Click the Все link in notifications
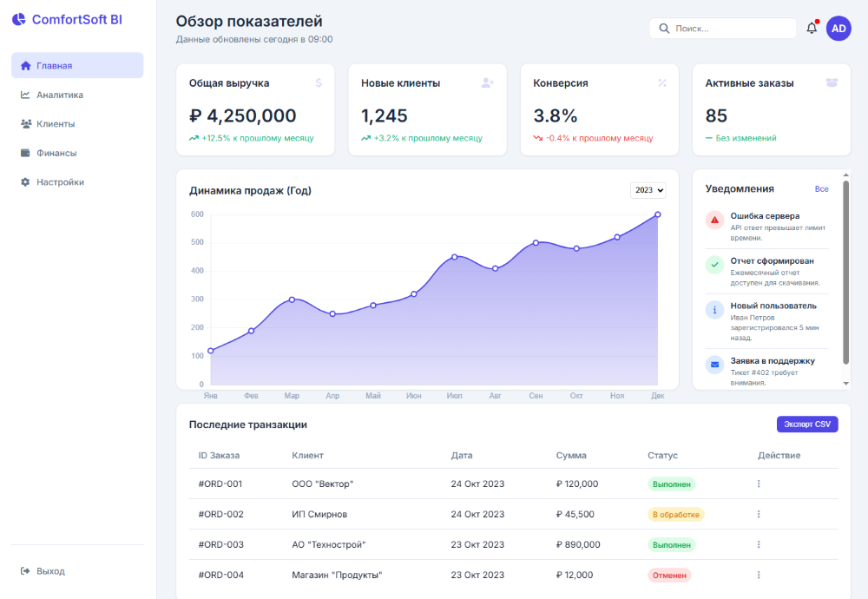The image size is (868, 599). click(x=821, y=188)
